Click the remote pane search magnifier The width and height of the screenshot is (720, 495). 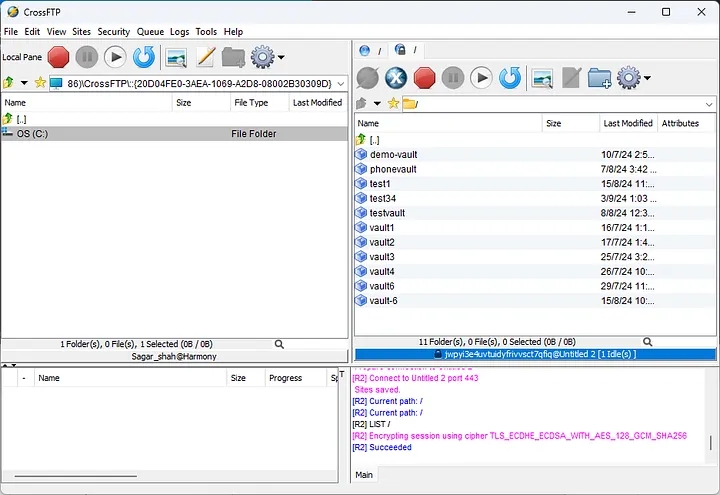pyautogui.click(x=647, y=342)
